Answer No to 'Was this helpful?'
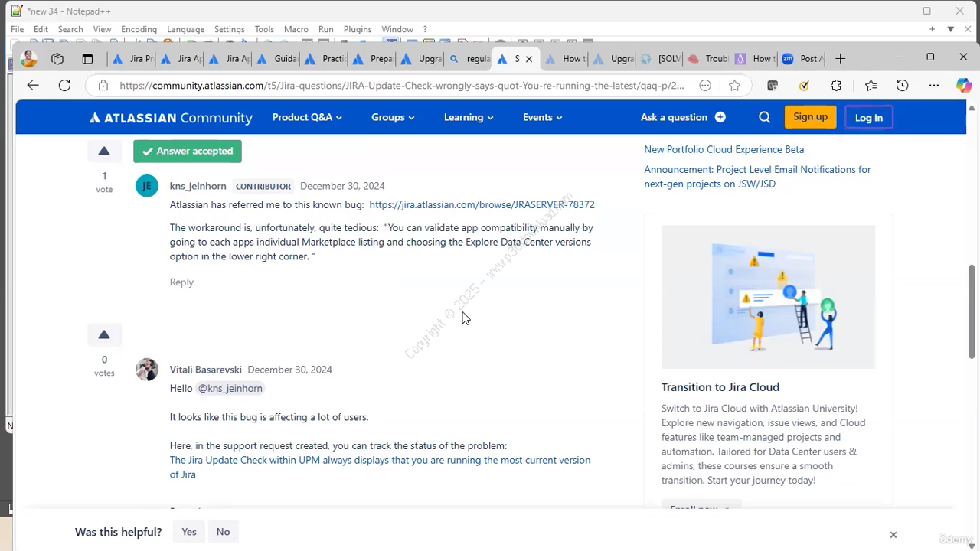 pos(223,532)
